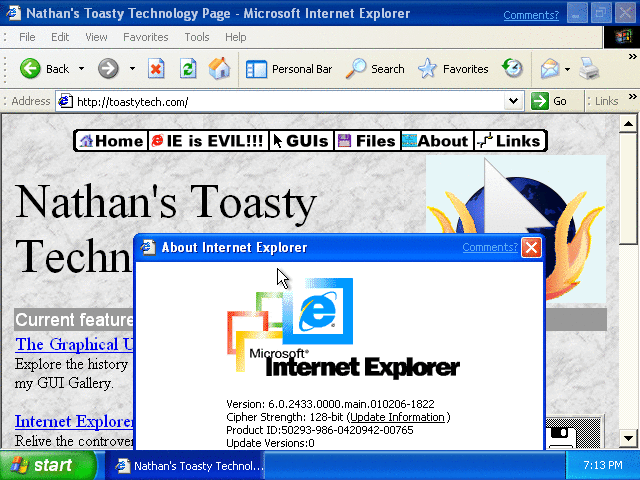Open the Files page tab
Image resolution: width=640 pixels, height=480 pixels.
tap(367, 141)
